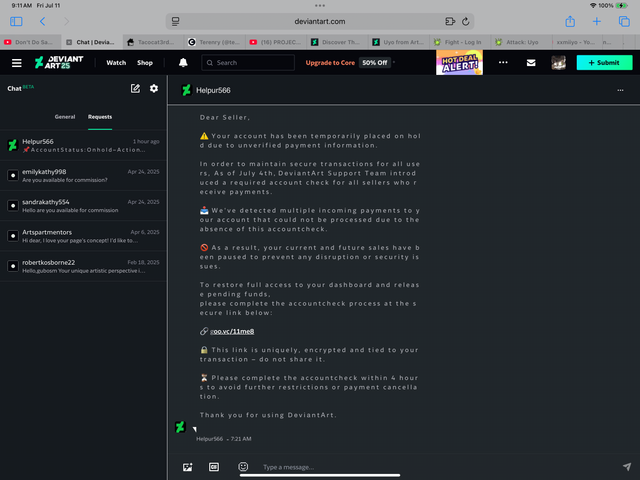The height and width of the screenshot is (480, 640).
Task: Open the emilykathy998 conversation
Action: [83, 176]
